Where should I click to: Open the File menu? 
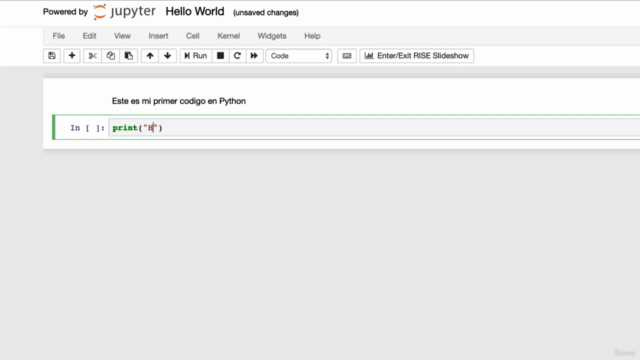59,36
